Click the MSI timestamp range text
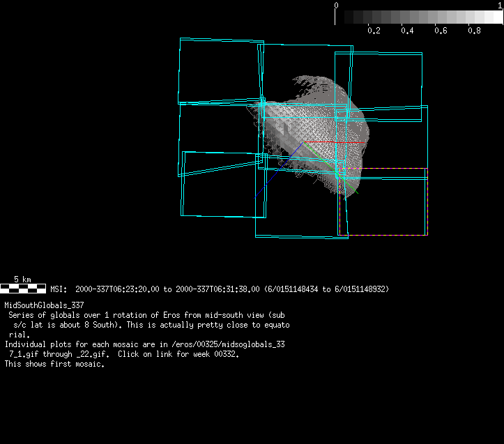 click(219, 289)
